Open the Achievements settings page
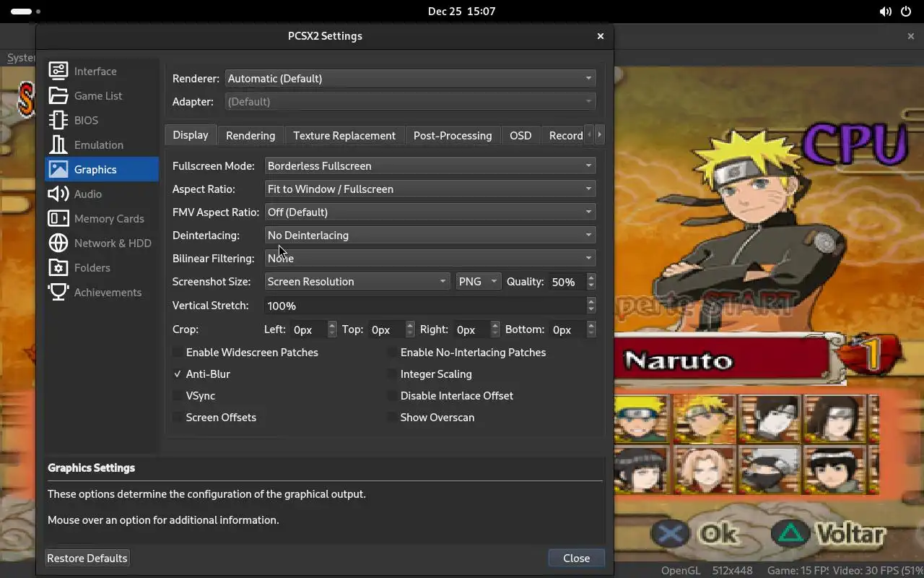Screen dimensions: 924x578 (x=102, y=292)
